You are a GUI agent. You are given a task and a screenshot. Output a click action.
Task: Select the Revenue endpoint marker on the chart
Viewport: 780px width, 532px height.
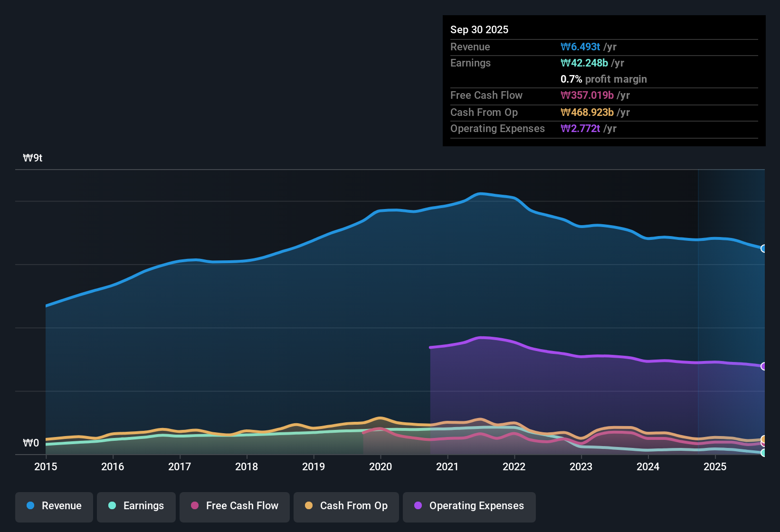(x=764, y=248)
